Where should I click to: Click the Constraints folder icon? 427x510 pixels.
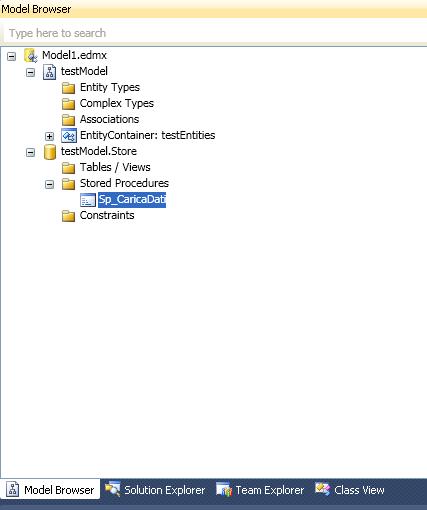tap(69, 216)
